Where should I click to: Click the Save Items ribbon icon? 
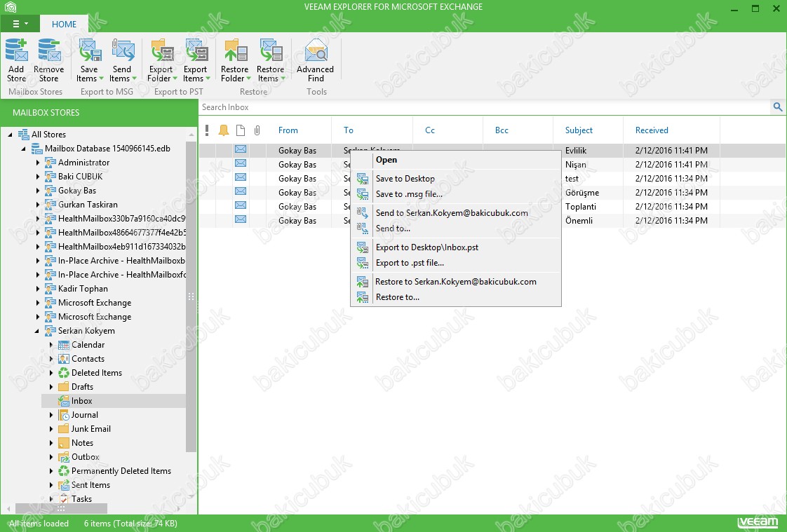90,50
